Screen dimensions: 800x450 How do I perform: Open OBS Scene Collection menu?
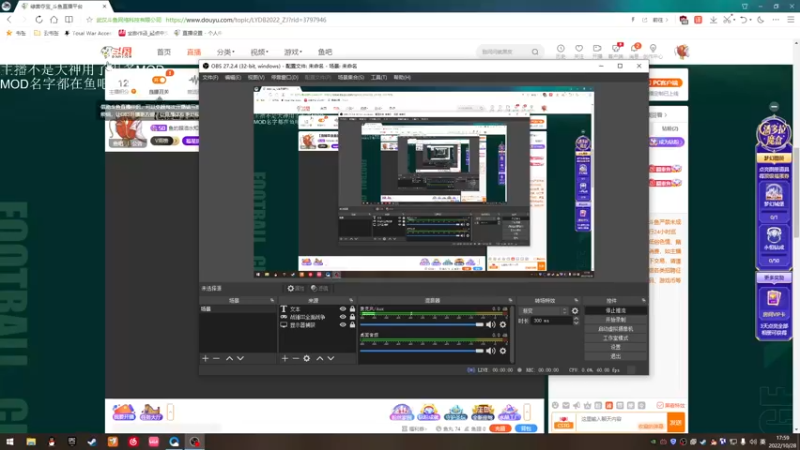click(351, 78)
